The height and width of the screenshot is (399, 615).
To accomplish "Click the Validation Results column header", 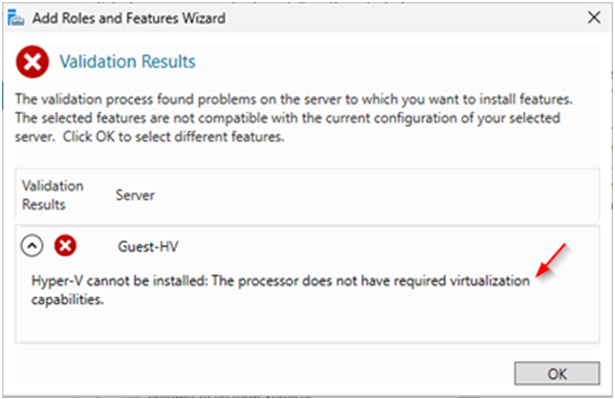I will click(x=53, y=195).
